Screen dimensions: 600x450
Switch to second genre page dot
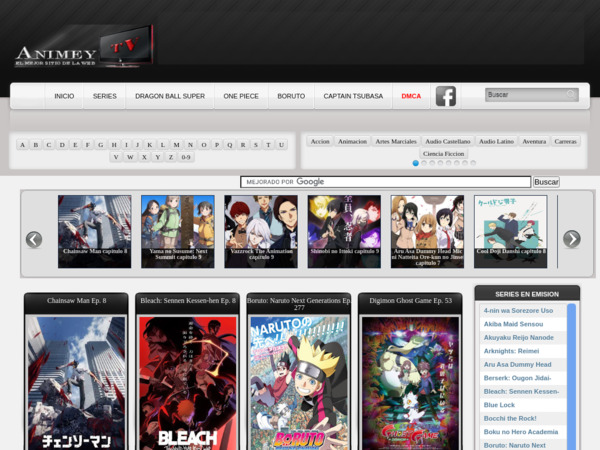[424, 163]
